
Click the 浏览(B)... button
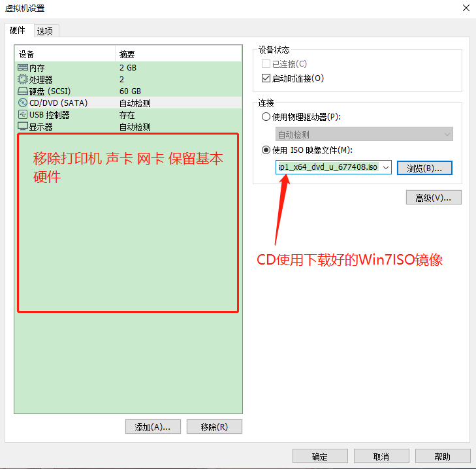tap(424, 168)
